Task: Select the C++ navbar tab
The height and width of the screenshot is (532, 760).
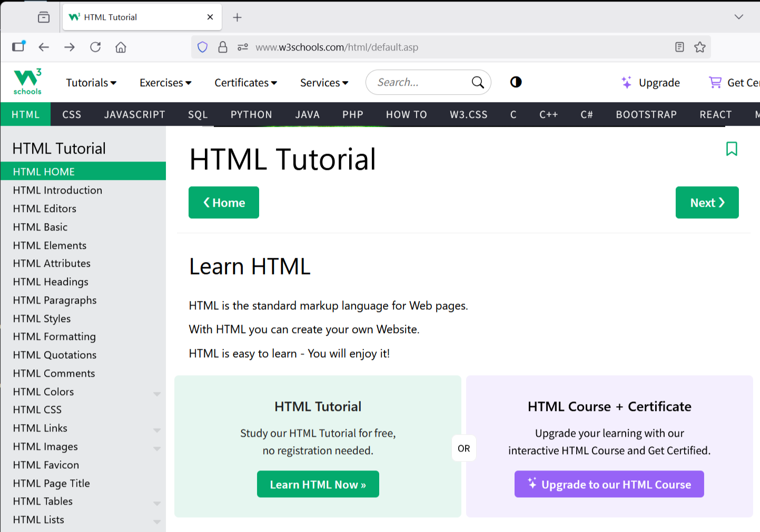Action: click(x=548, y=114)
